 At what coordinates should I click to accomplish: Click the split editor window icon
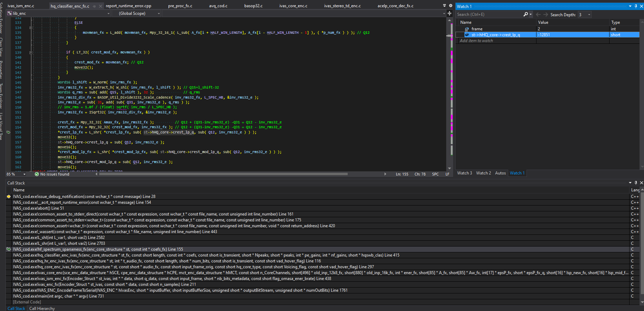coord(449,13)
